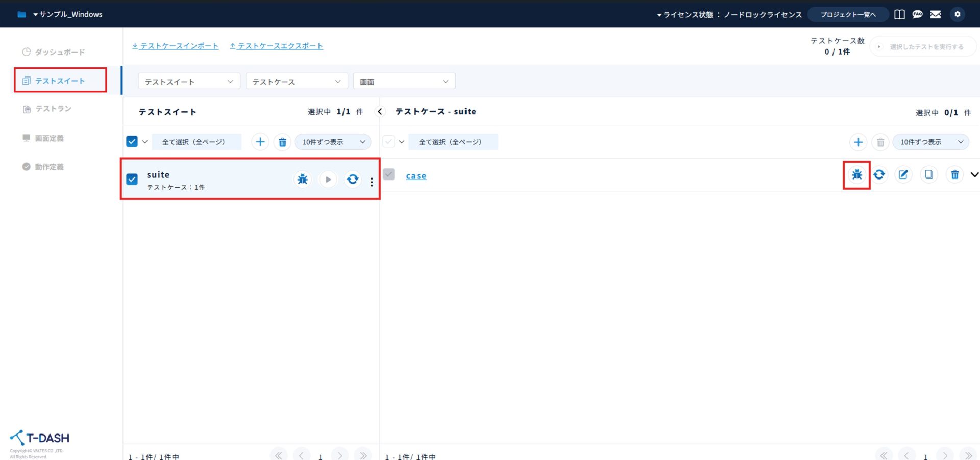Check the case row checkbox

click(x=389, y=175)
